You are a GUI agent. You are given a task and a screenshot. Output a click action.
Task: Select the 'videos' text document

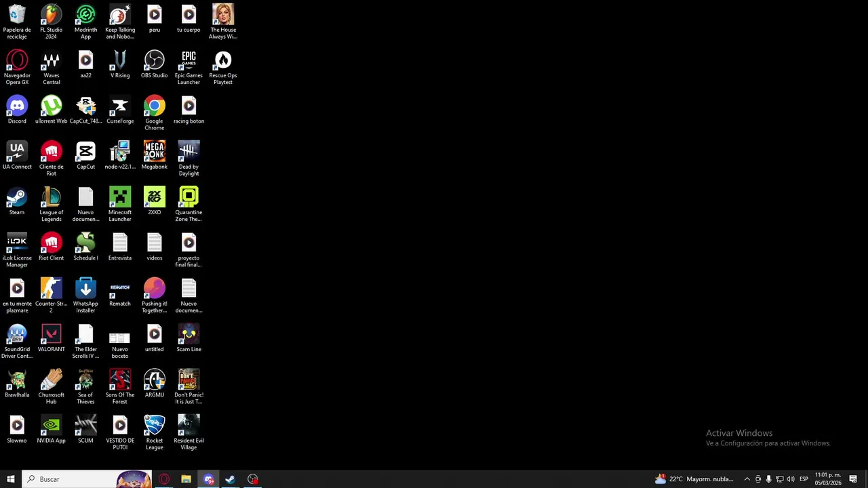(x=154, y=246)
